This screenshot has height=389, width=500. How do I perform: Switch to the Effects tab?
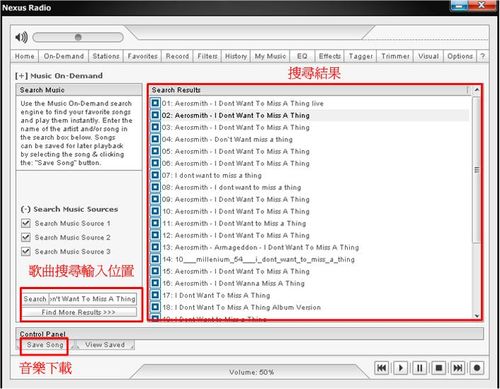pos(330,56)
